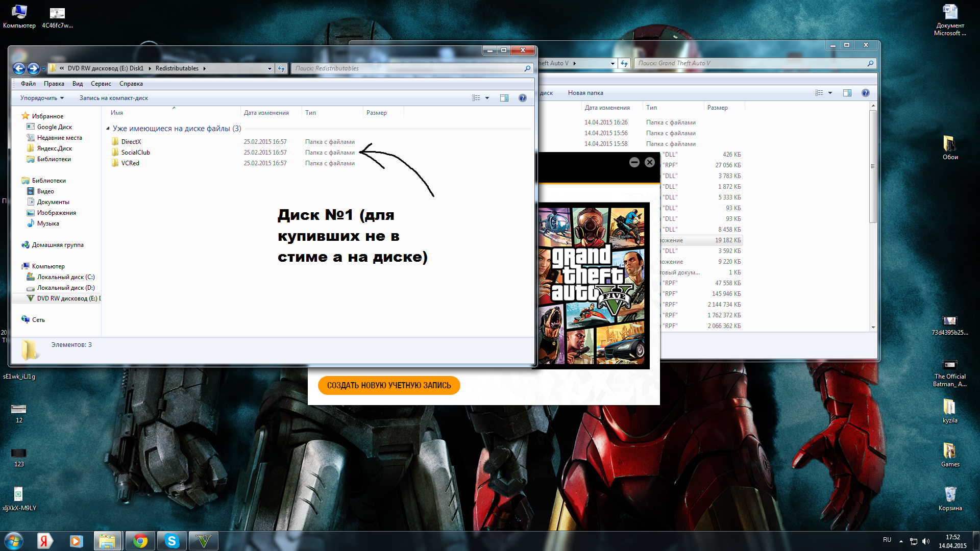Image resolution: width=980 pixels, height=551 pixels.
Task: Show preview pane in Grand Theft Auto V window
Action: click(847, 93)
